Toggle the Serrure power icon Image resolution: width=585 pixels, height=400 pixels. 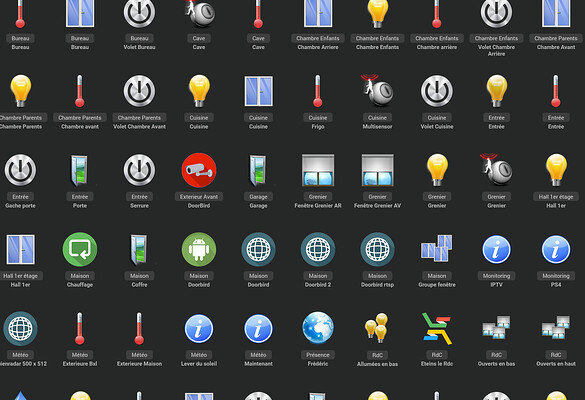click(x=139, y=170)
